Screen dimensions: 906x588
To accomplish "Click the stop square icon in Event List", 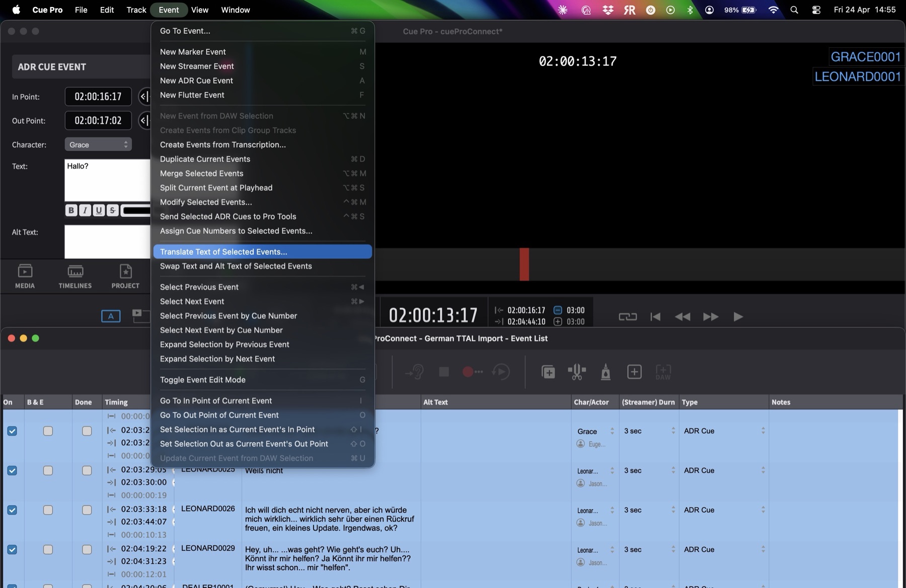I will [x=444, y=372].
